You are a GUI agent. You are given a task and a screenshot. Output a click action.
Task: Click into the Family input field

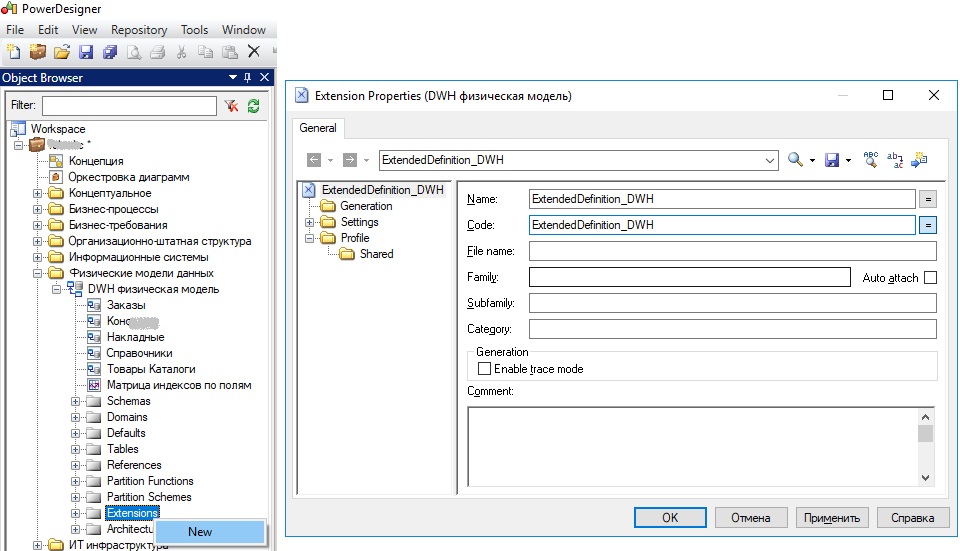point(690,277)
